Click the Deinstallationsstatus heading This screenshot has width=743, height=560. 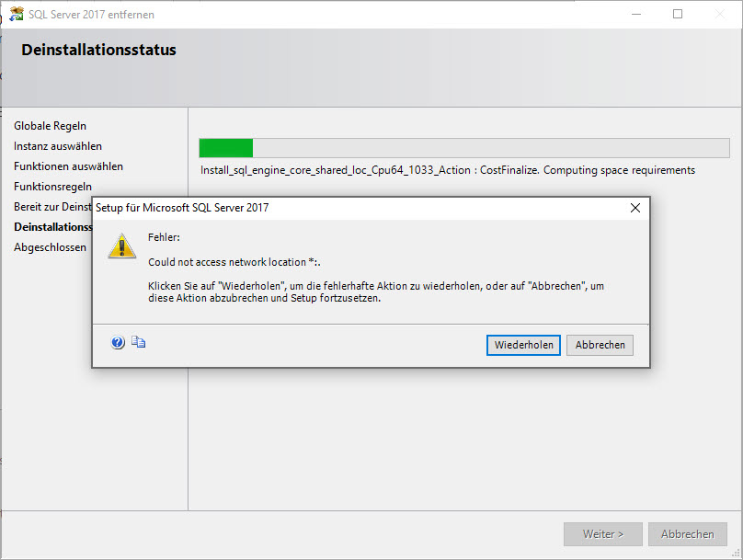click(x=98, y=50)
